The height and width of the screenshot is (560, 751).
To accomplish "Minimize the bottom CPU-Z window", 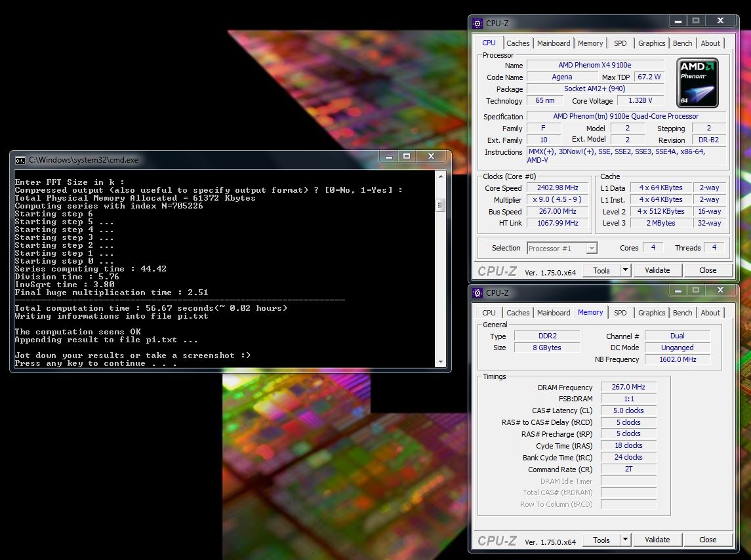I will click(678, 290).
